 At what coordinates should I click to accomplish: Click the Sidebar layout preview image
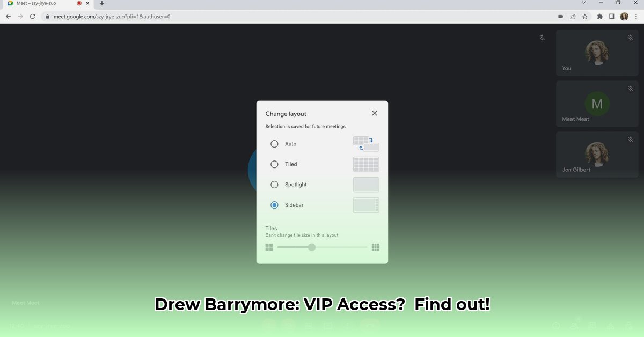coord(366,205)
